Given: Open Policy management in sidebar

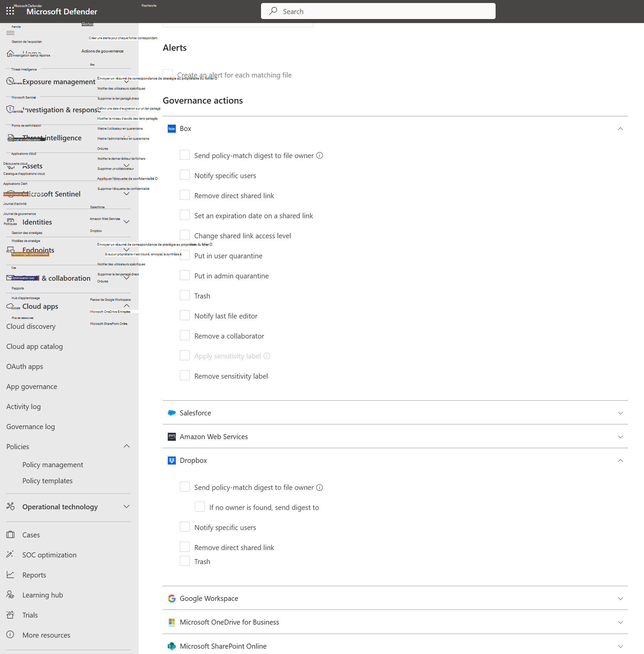Looking at the screenshot, I should [52, 465].
